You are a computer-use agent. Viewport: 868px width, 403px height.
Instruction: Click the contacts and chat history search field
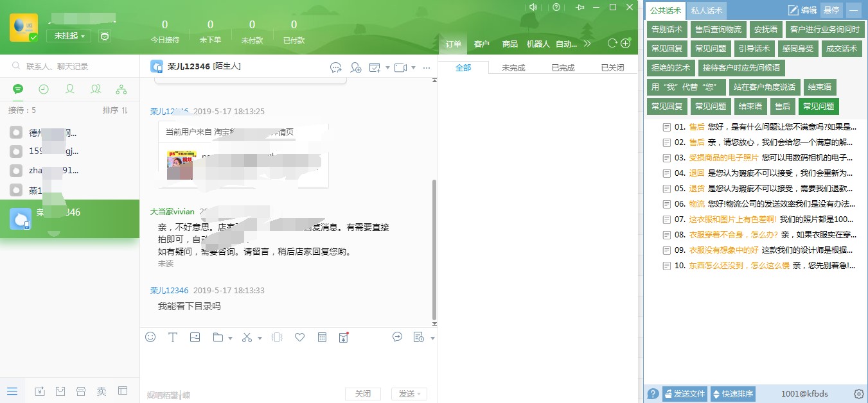coord(71,66)
